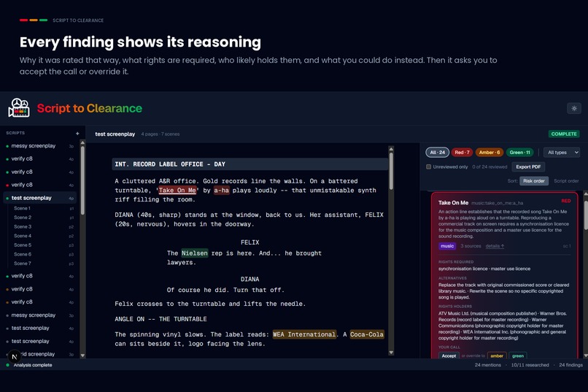
Task: Click the script viewer scrollbar thumb
Action: click(391, 171)
